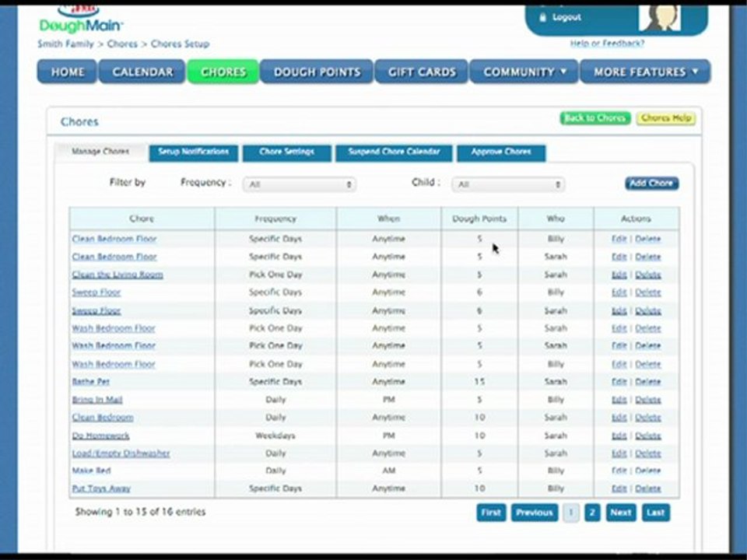
Task: Expand the MORE FEATURES dropdown menu
Action: (x=645, y=72)
